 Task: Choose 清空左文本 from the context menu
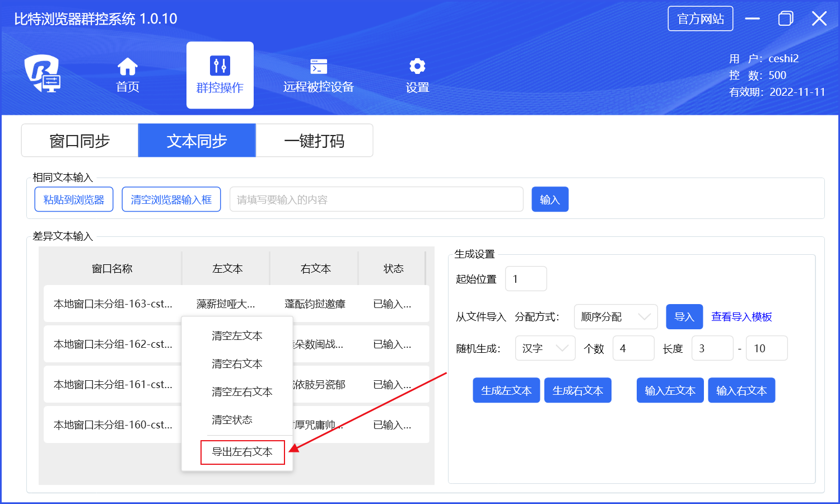(x=237, y=336)
